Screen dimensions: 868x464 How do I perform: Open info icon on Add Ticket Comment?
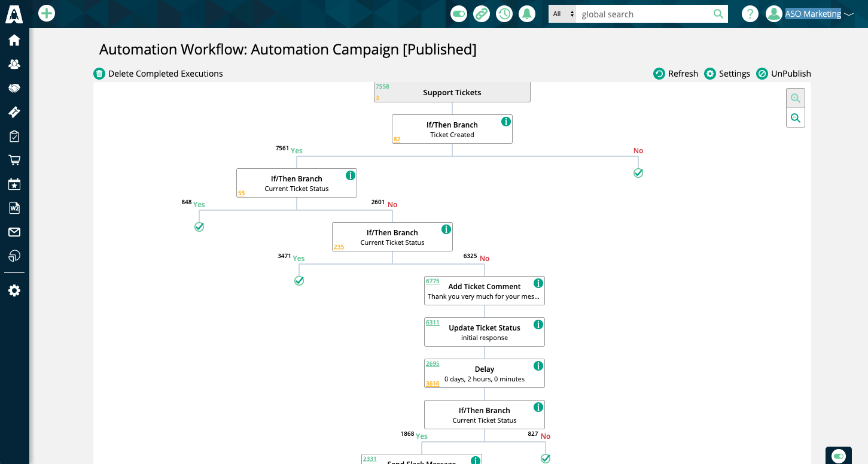[x=538, y=283]
